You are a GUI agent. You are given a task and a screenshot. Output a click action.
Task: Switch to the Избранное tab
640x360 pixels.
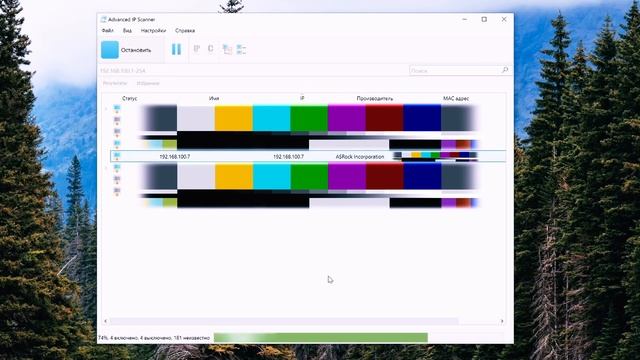coord(148,83)
